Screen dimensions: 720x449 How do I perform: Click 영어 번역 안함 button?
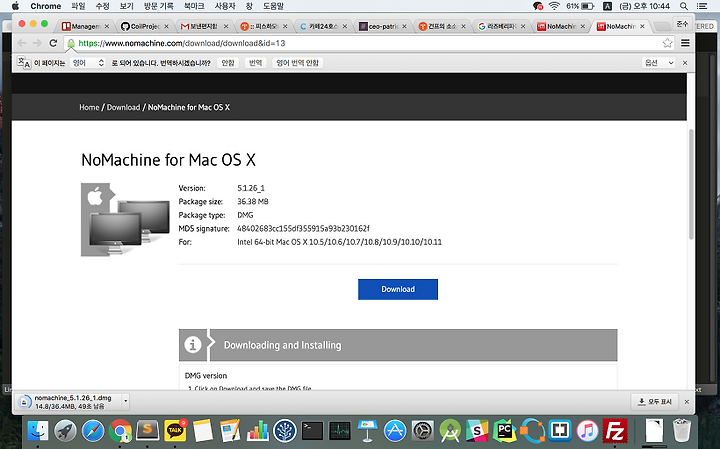point(298,63)
